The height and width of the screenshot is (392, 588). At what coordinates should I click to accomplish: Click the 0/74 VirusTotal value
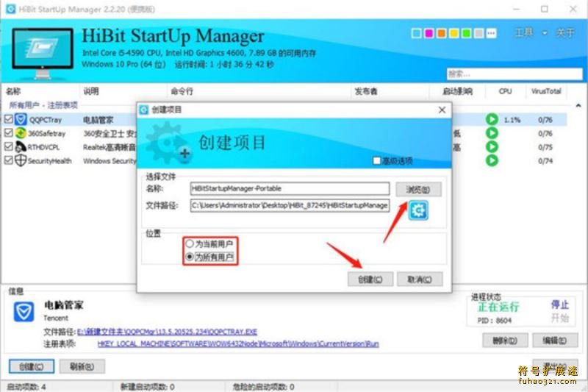click(x=545, y=160)
